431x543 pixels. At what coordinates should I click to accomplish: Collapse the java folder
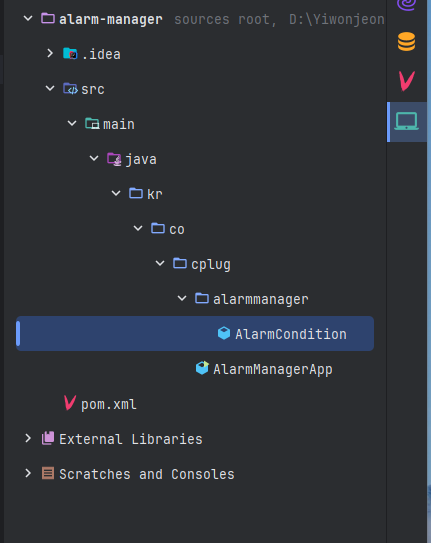pyautogui.click(x=94, y=159)
